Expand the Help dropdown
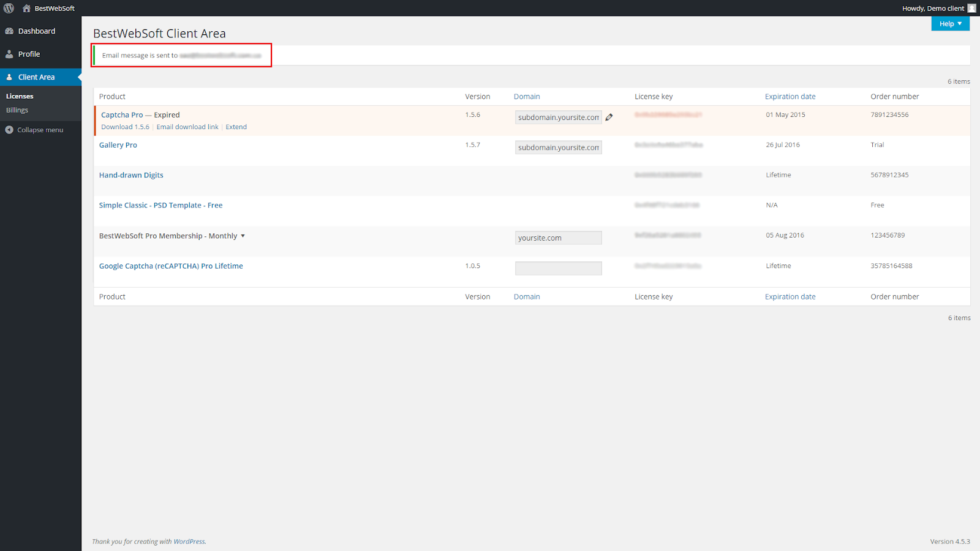This screenshot has height=551, width=980. pyautogui.click(x=951, y=23)
